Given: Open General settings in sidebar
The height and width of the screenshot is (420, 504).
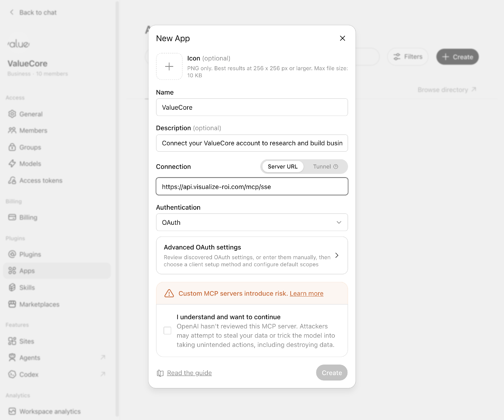Looking at the screenshot, I should pos(57,114).
